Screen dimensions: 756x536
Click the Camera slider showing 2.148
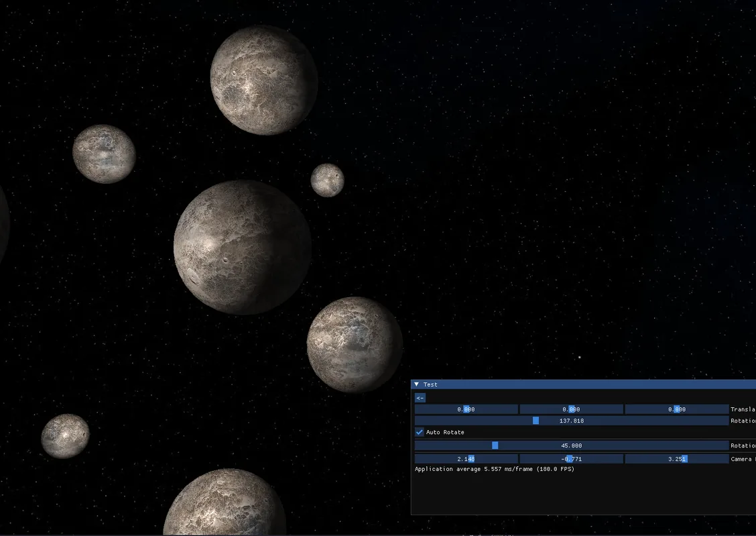pos(466,459)
